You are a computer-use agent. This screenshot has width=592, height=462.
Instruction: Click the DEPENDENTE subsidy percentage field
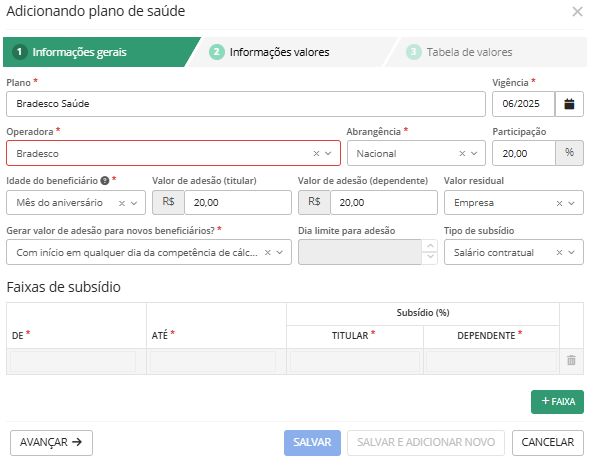[x=491, y=361]
